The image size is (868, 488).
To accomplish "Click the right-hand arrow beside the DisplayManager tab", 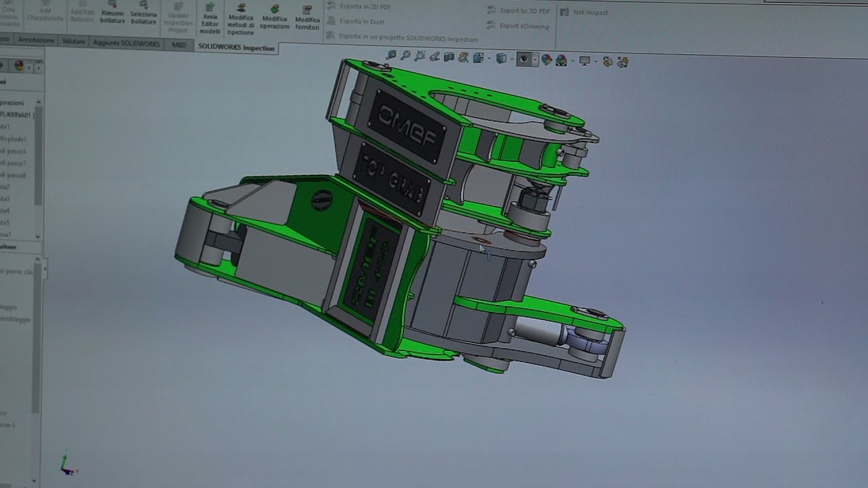I will (39, 67).
